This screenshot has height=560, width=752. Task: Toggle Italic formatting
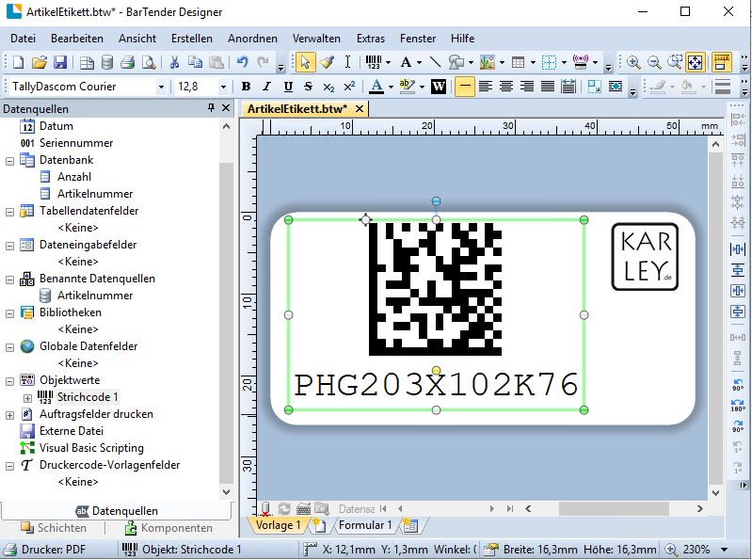[266, 87]
